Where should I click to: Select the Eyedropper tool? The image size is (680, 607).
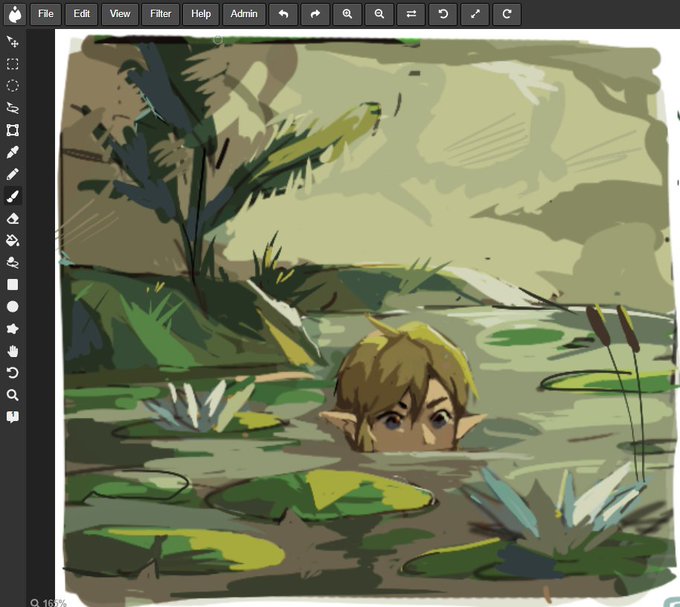coord(13,152)
